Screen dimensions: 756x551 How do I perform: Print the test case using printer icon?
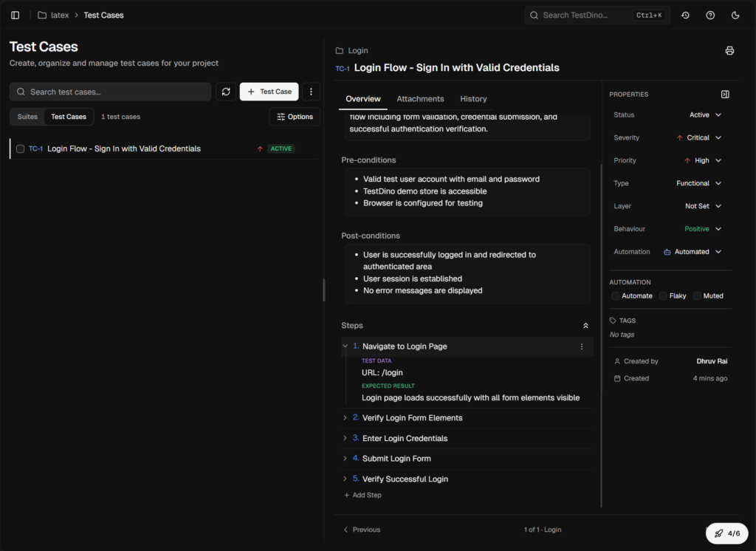729,50
